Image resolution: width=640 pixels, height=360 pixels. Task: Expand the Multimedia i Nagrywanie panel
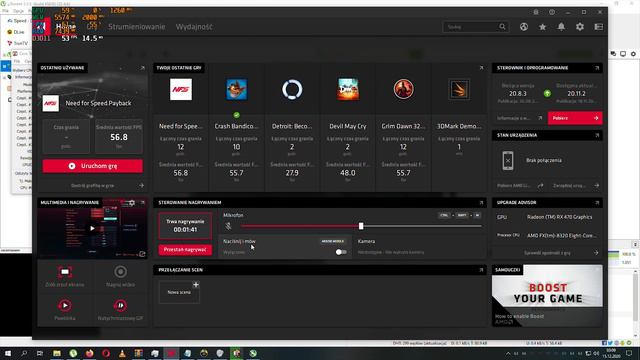pos(142,202)
